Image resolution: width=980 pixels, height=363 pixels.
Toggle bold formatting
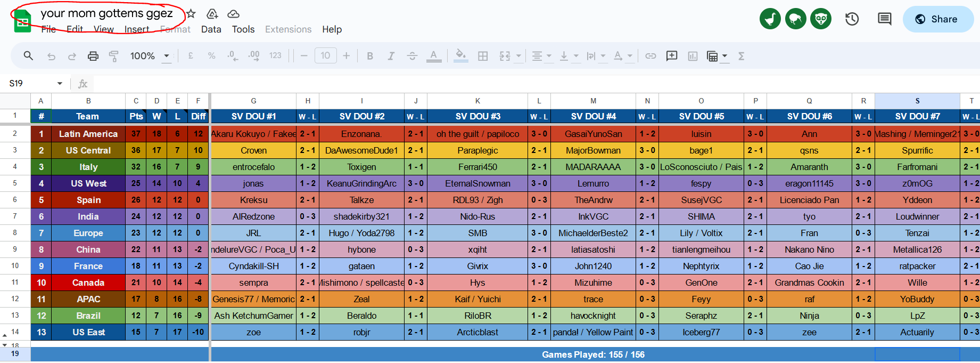(x=370, y=56)
